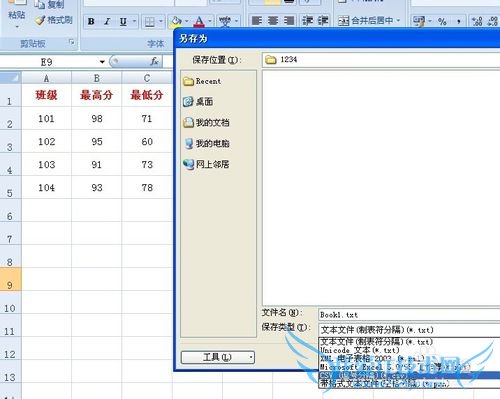Image resolution: width=500 pixels, height=399 pixels.
Task: Click 格式刷 format painter
Action: click(54, 20)
